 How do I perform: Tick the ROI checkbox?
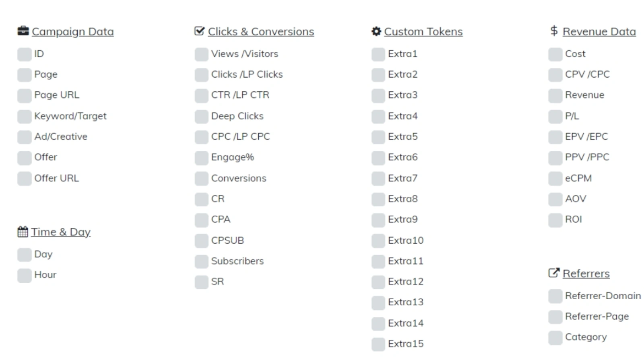click(x=555, y=220)
